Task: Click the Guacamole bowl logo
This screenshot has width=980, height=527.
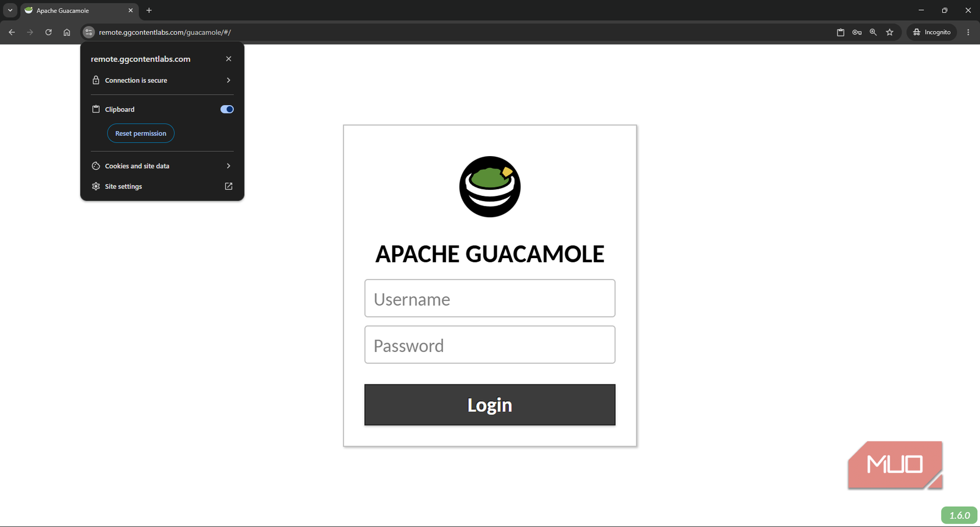Action: pyautogui.click(x=490, y=187)
